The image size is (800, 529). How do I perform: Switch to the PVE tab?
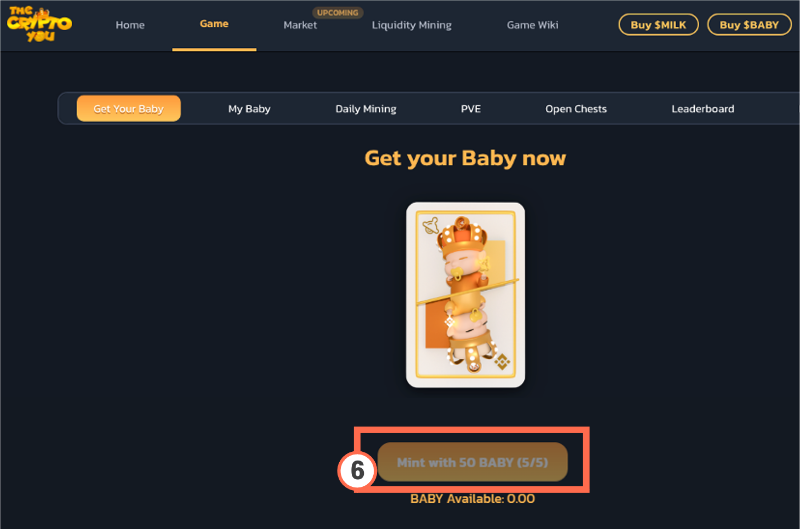tap(471, 109)
